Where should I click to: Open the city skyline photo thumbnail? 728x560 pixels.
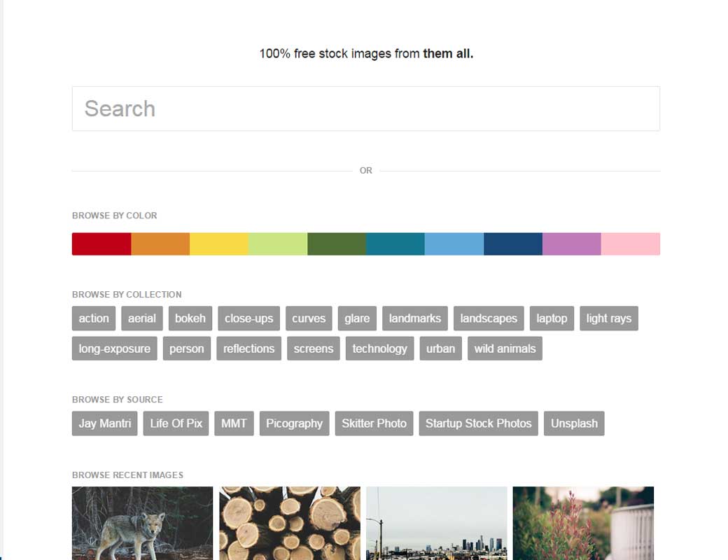tap(437, 524)
